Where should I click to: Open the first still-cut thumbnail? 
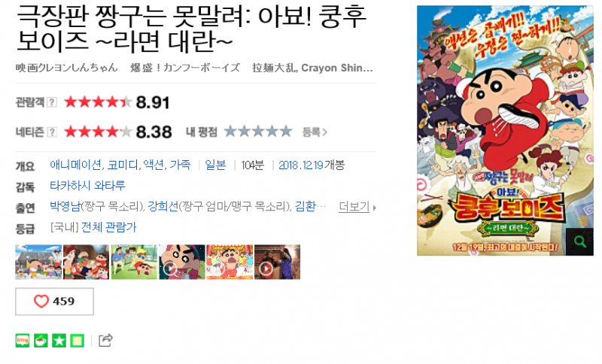pos(38,262)
